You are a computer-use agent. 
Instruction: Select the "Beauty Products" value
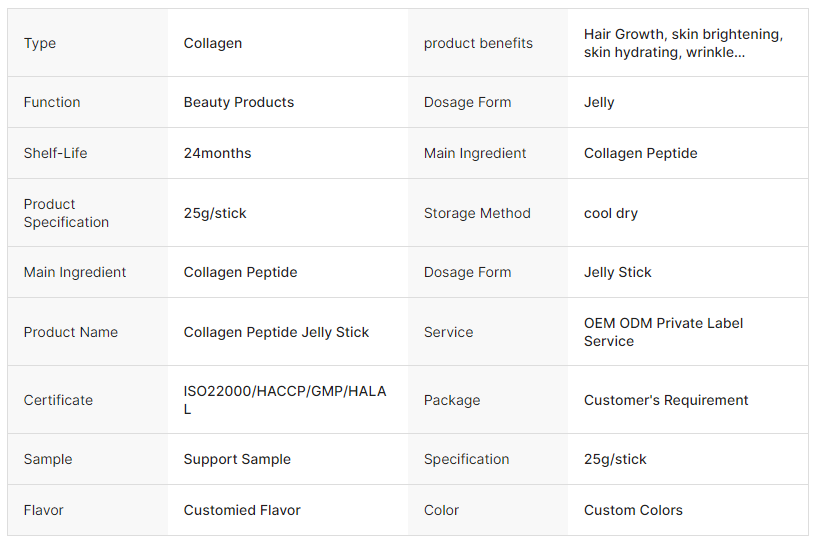pos(239,102)
